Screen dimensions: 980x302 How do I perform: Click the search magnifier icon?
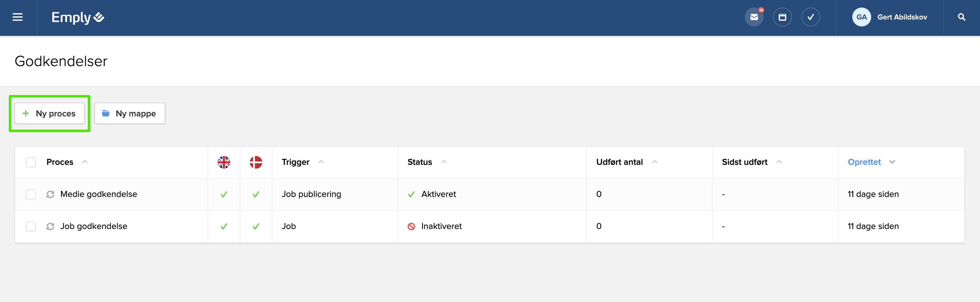tap(961, 17)
